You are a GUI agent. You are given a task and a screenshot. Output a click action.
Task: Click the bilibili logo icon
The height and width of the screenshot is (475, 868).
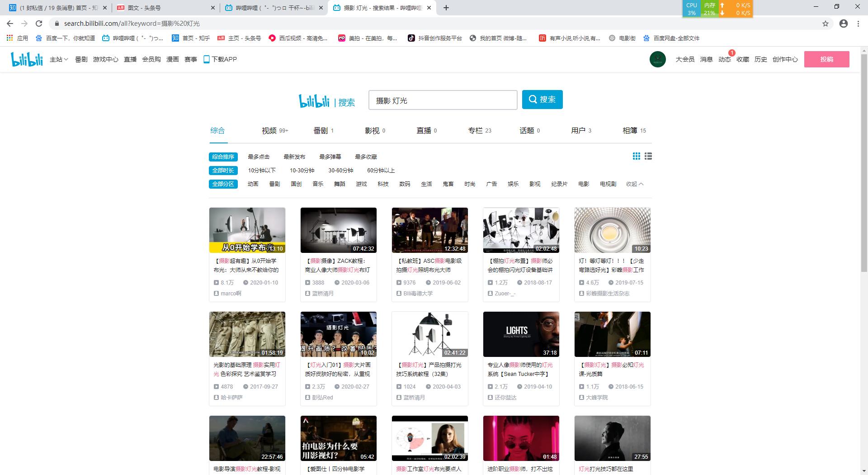pos(26,59)
